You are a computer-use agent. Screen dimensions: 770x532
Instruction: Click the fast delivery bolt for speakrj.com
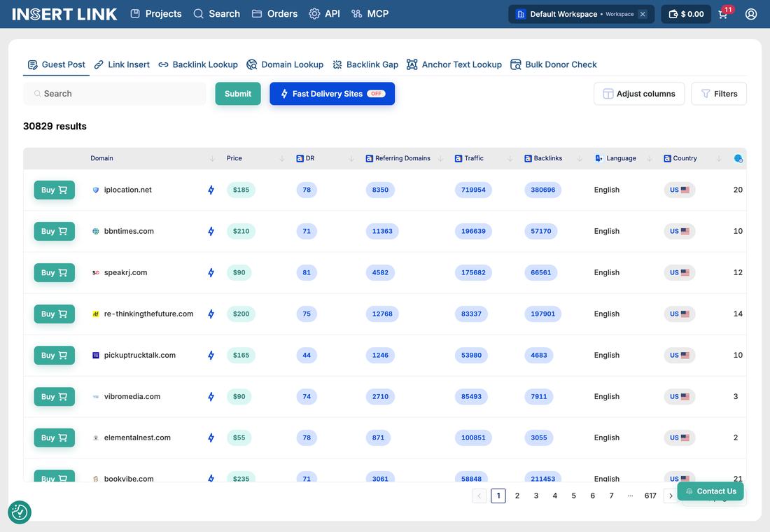211,272
